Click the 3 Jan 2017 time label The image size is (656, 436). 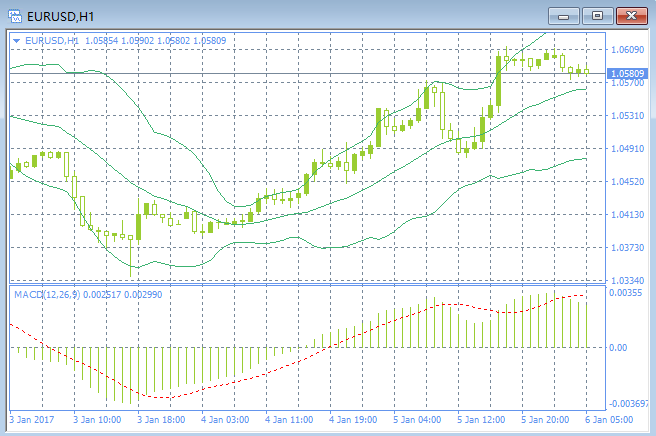(x=32, y=420)
